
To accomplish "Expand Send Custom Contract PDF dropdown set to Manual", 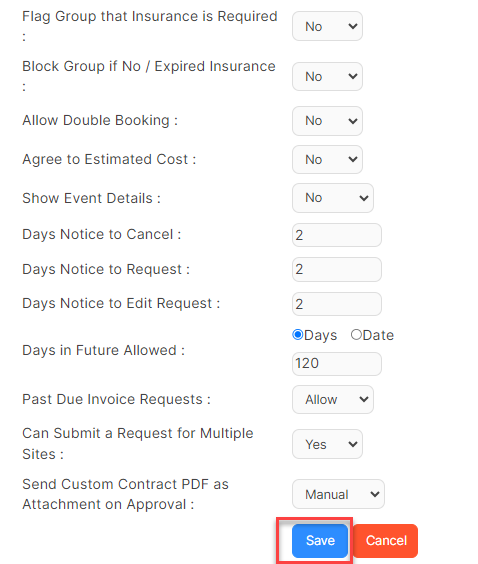I will coord(338,494).
